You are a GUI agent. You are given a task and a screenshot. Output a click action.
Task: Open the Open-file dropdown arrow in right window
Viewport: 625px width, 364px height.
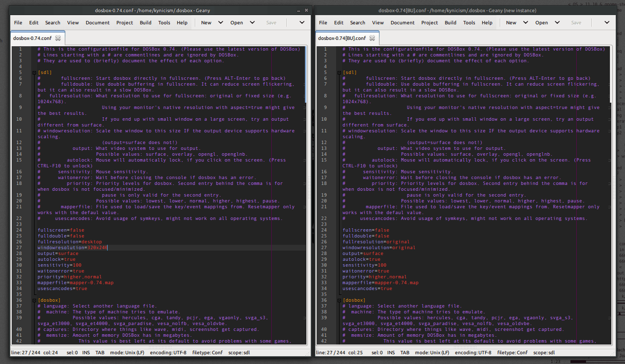tap(557, 22)
